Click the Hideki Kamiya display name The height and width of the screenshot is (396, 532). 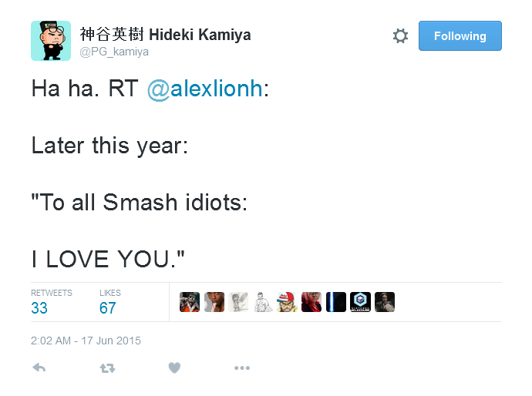pos(165,35)
